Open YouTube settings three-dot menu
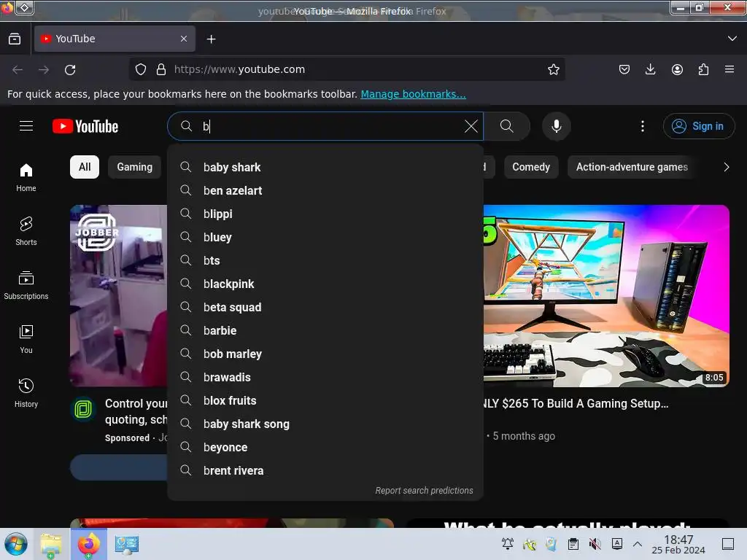The height and width of the screenshot is (560, 747). pyautogui.click(x=642, y=126)
